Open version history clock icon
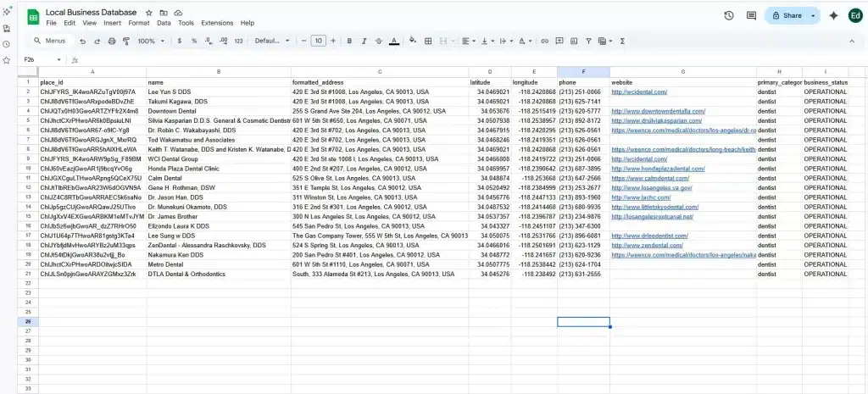 [x=729, y=15]
